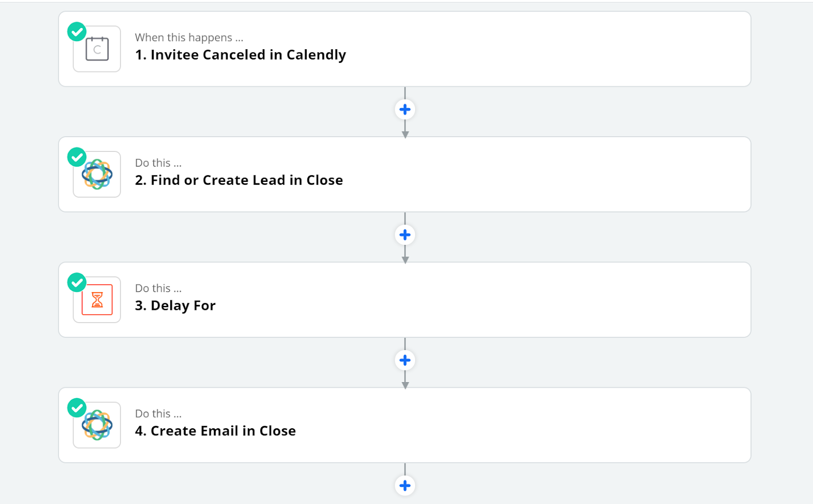Click the Delay hourglass icon in step 3
This screenshot has width=813, height=504.
(97, 300)
